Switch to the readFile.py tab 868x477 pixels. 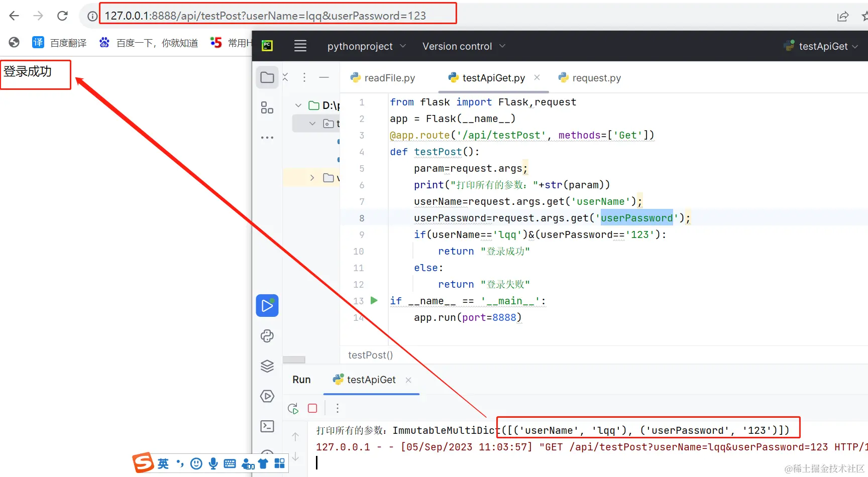(383, 78)
